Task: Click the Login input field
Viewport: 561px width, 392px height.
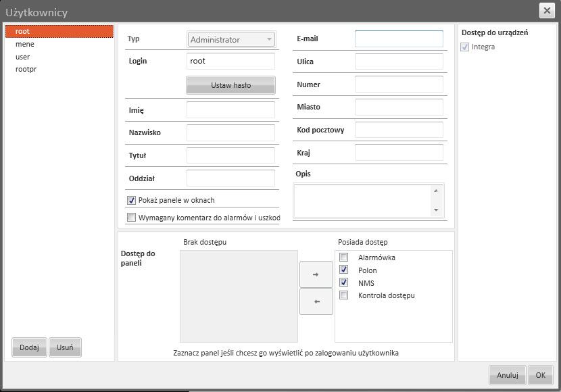Action: (230, 61)
